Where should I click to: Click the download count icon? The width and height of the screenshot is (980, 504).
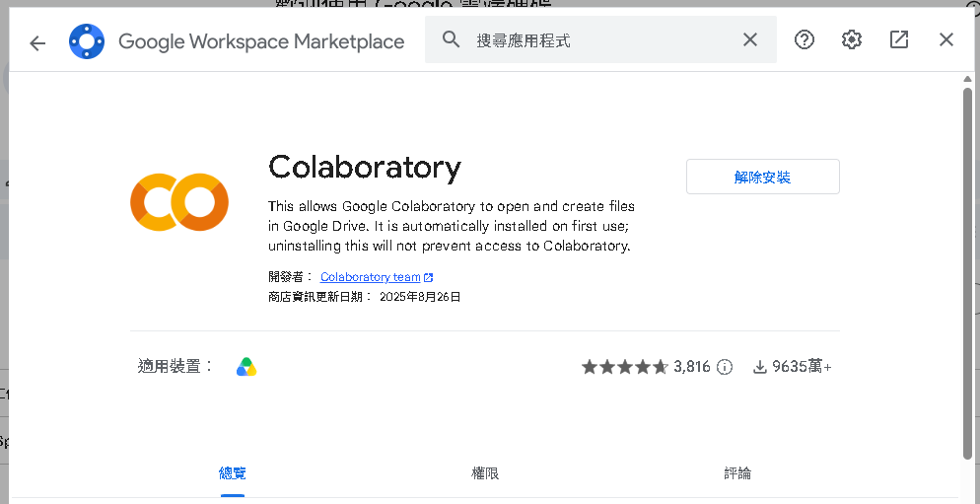[759, 367]
